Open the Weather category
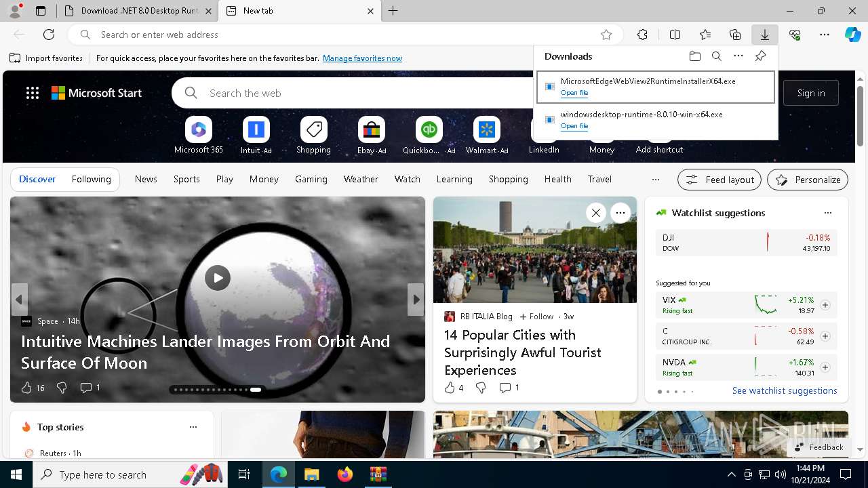This screenshot has width=868, height=488. pos(361,179)
